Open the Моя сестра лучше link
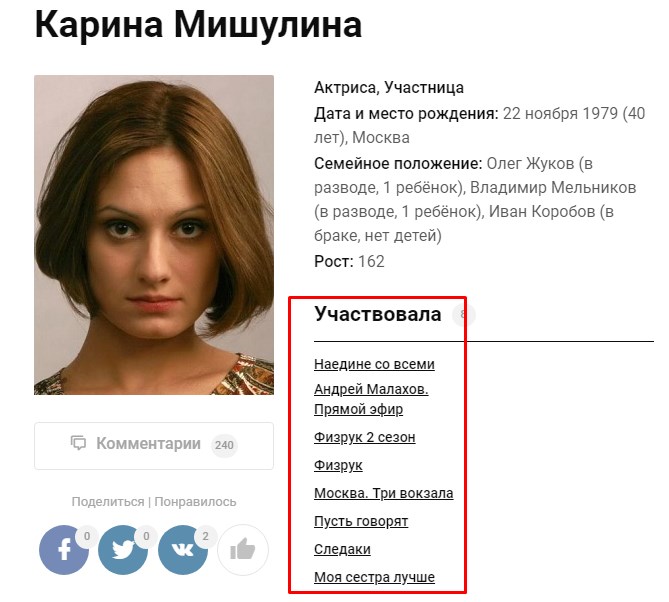 [374, 577]
